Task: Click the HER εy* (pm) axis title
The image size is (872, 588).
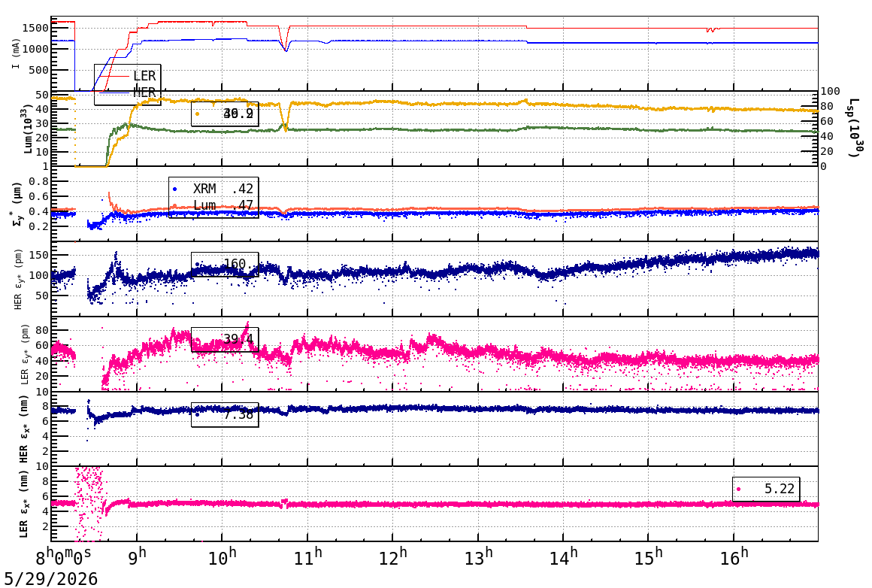Action: click(x=18, y=279)
